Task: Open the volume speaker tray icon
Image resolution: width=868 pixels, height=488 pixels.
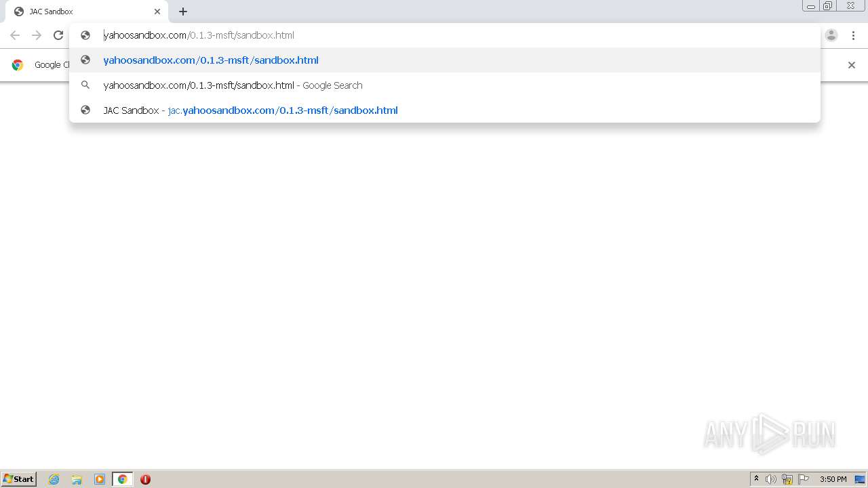Action: tap(771, 479)
